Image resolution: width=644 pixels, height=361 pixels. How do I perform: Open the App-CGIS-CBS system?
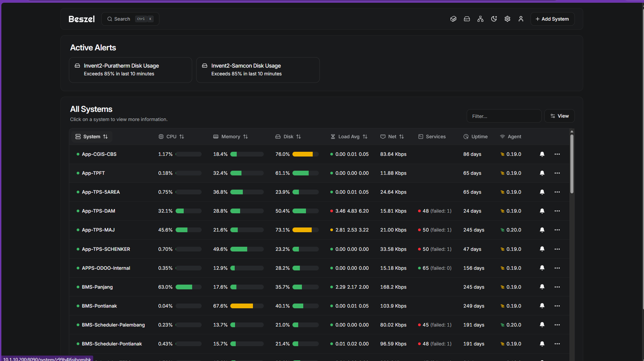(99, 154)
